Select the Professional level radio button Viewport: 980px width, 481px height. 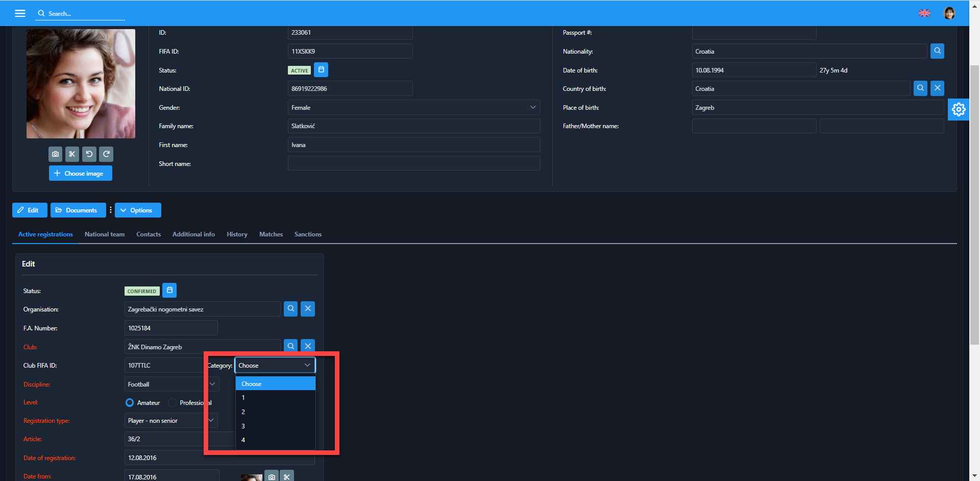(173, 403)
